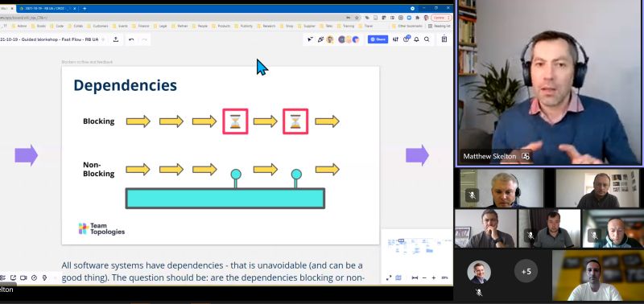The height and width of the screenshot is (304, 644).
Task: Zoom in with the plus button
Action: point(433,277)
